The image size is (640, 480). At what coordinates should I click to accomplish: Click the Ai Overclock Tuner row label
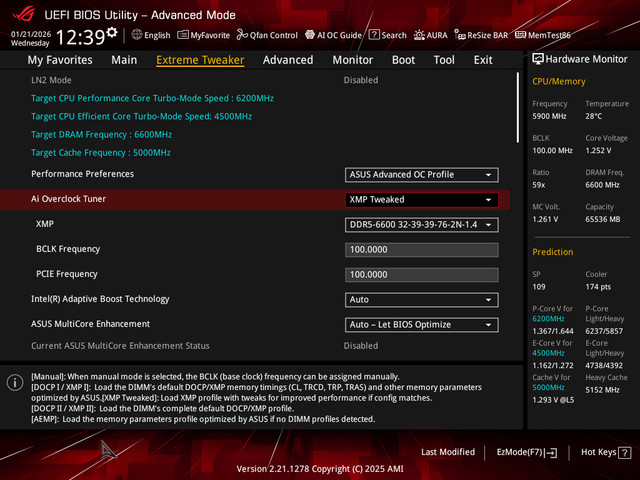point(69,199)
